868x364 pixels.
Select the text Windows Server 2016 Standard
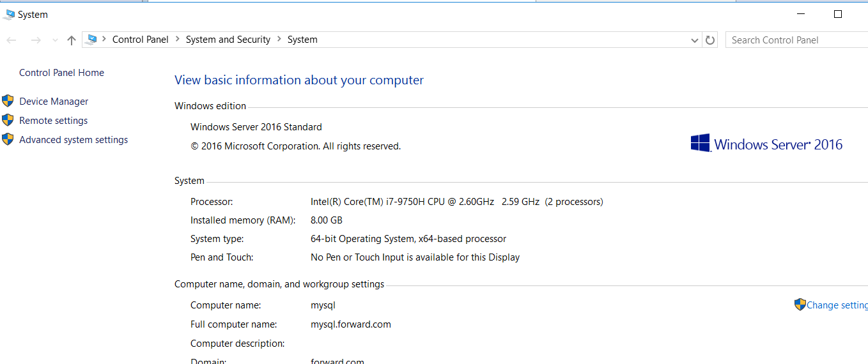[256, 127]
